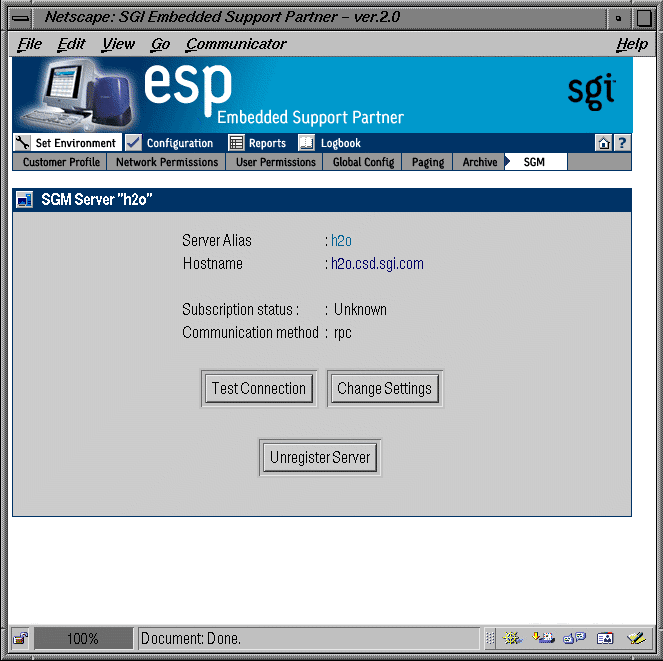Screen dimensions: 663x661
Task: Click the security lock icon in status bar
Action: (x=20, y=638)
